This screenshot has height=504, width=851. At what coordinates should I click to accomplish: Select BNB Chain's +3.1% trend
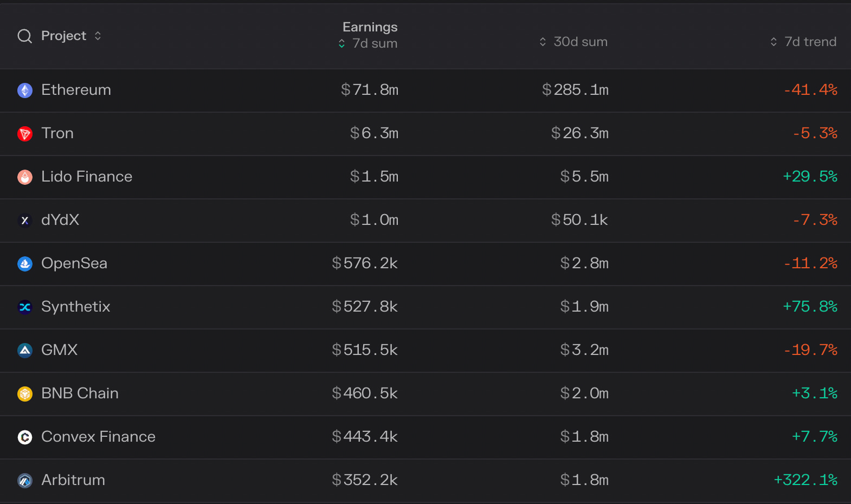click(815, 393)
